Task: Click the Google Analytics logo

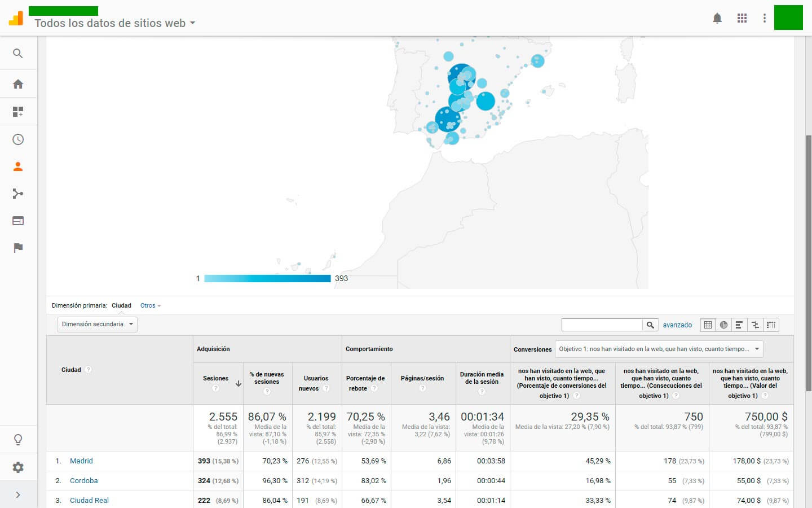Action: (x=16, y=18)
